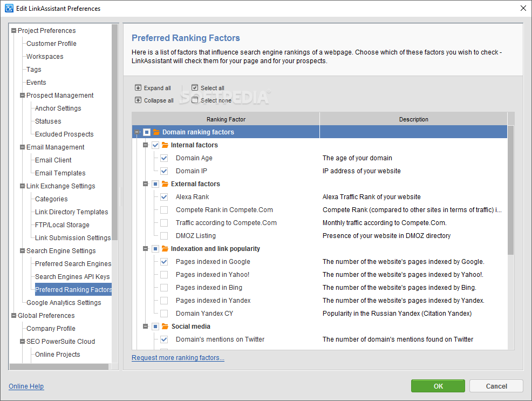The width and height of the screenshot is (532, 401).
Task: Click the Select all checkmark icon
Action: click(195, 87)
